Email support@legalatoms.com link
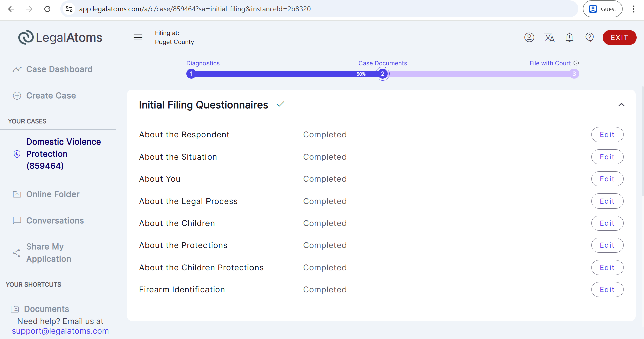 pyautogui.click(x=60, y=331)
